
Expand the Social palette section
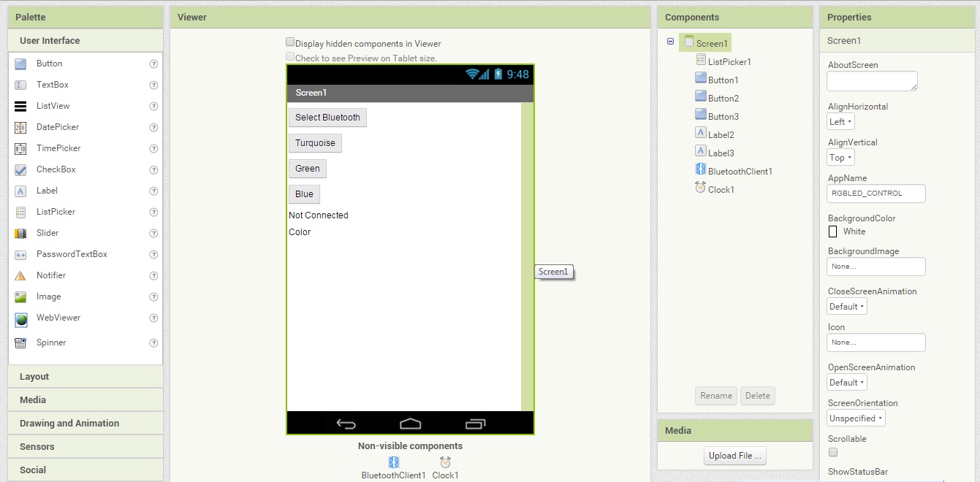[86, 470]
